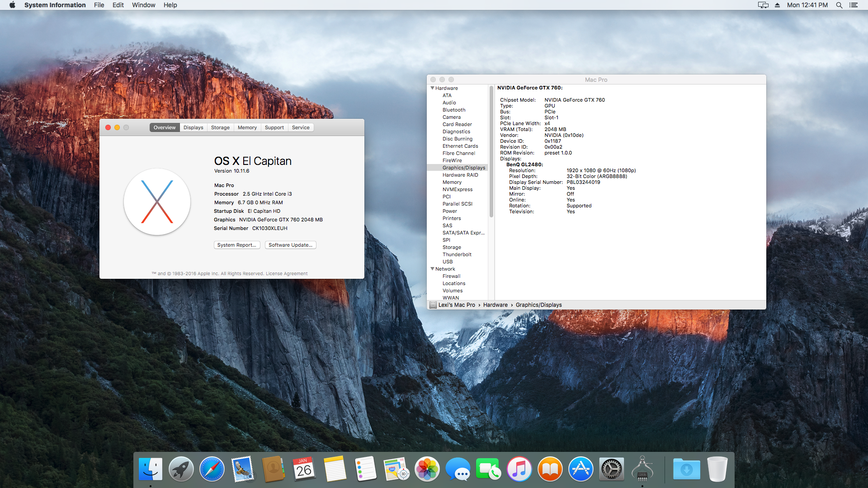868x488 pixels.
Task: Open Notification Center menu bar icon
Action: tap(854, 5)
